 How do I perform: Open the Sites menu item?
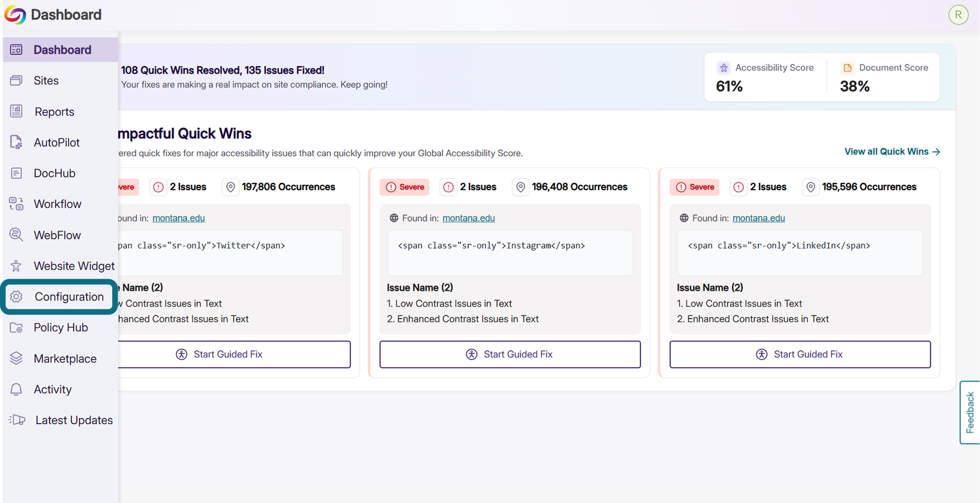[x=60, y=80]
